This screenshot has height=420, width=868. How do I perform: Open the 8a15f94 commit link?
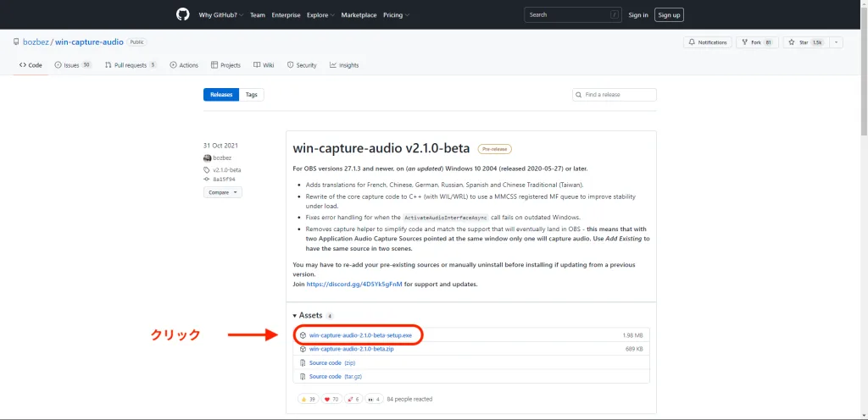225,179
